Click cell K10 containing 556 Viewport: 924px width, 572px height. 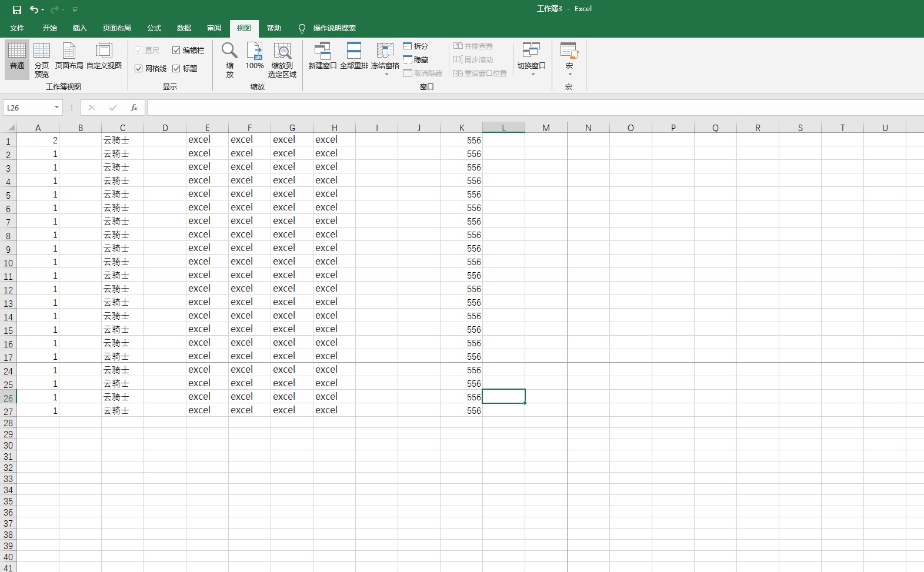pyautogui.click(x=462, y=262)
